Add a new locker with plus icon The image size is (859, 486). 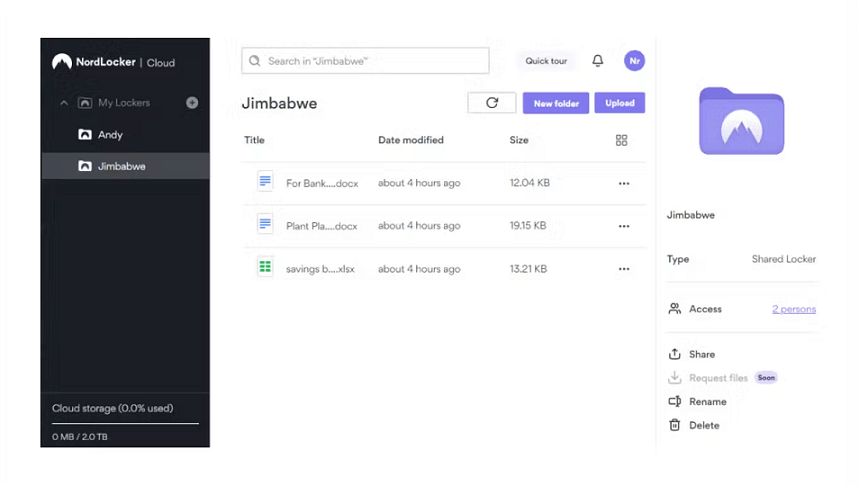(192, 103)
